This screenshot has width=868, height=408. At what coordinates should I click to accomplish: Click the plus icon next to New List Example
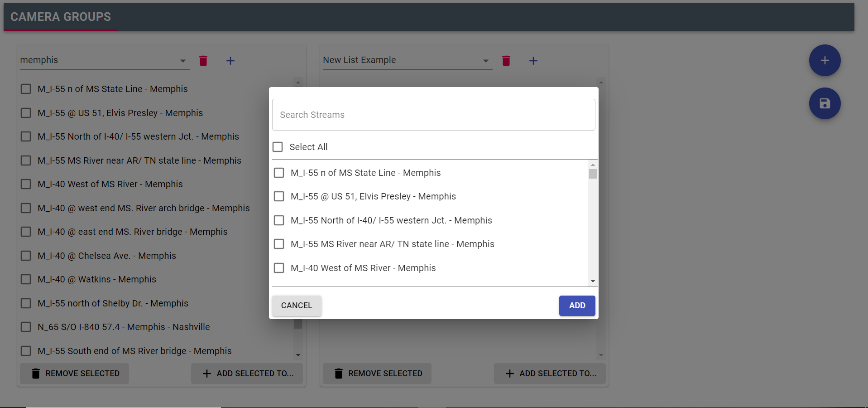pos(533,61)
